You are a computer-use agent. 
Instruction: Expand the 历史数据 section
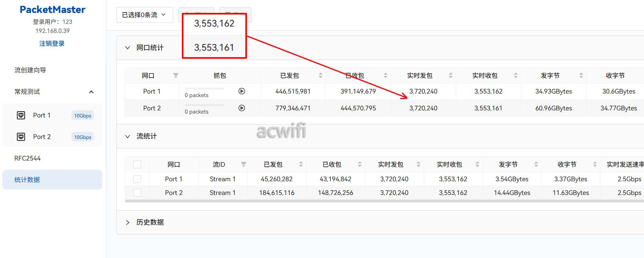click(127, 222)
